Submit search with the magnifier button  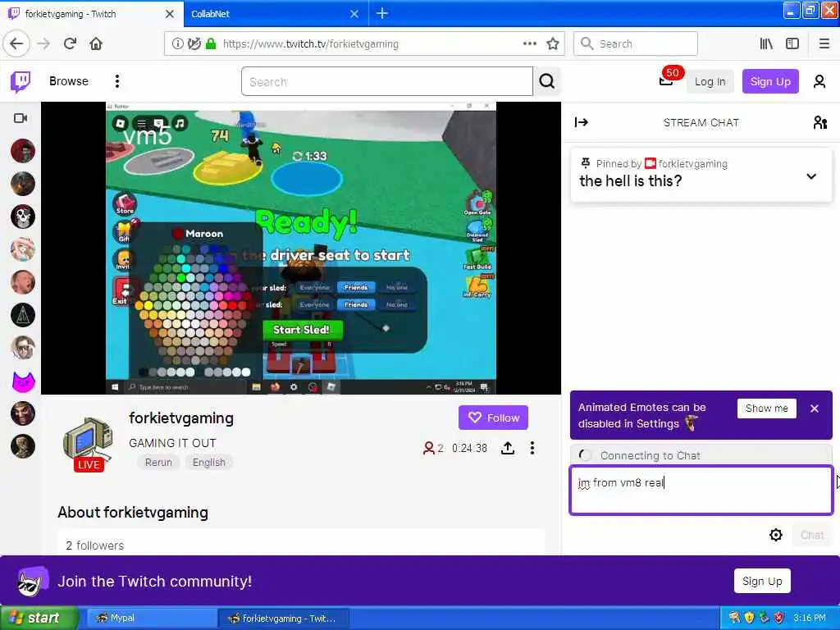pos(546,81)
